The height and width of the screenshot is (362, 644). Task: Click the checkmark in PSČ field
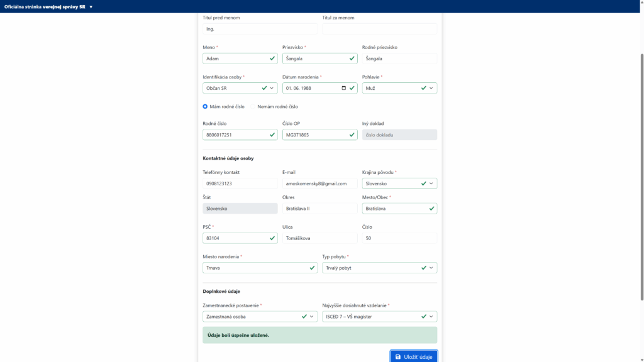tap(272, 238)
